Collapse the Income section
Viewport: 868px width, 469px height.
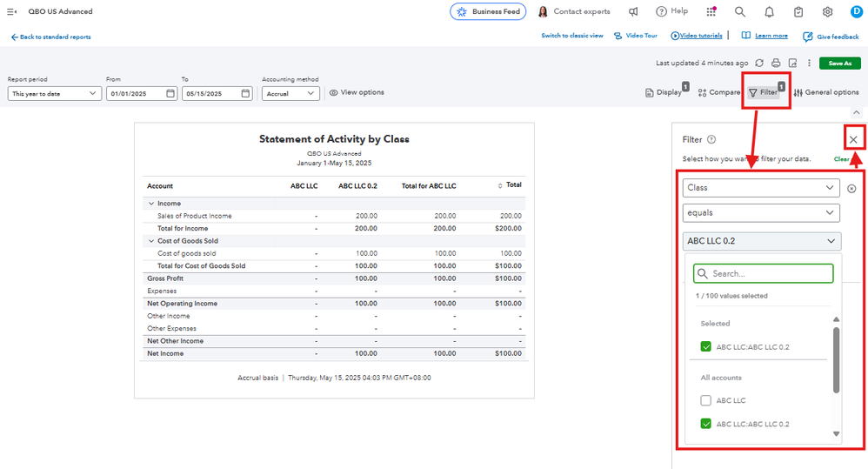[150, 204]
